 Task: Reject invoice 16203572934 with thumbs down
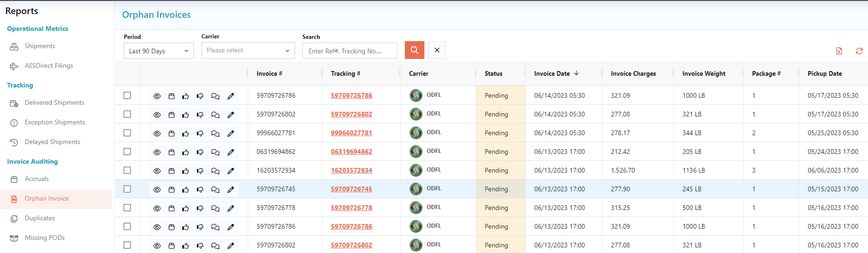point(200,171)
